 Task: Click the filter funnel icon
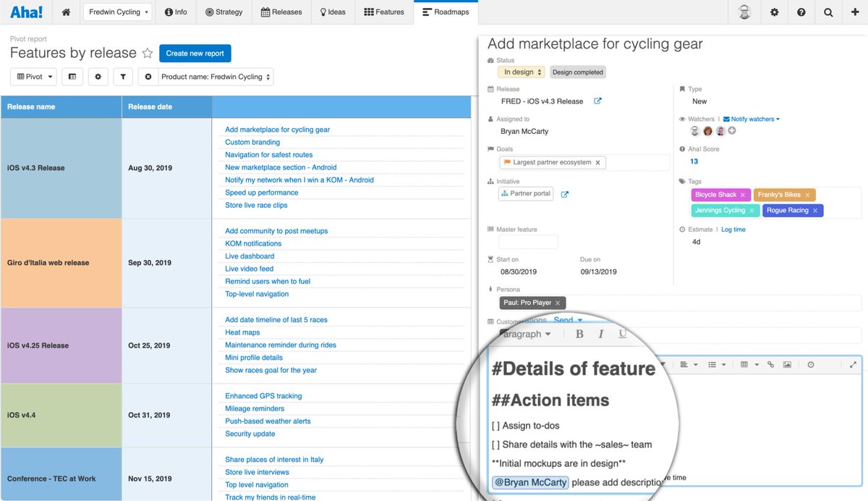tap(123, 76)
